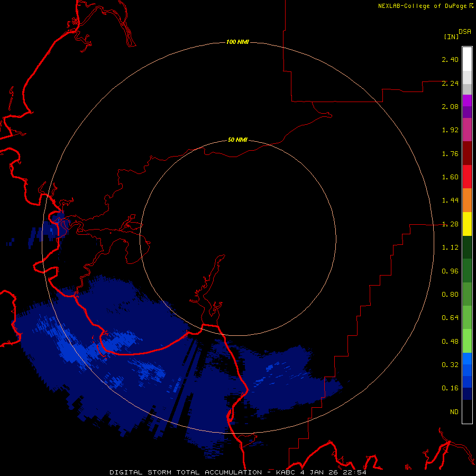Click the 2.08 legend value

tap(450, 106)
